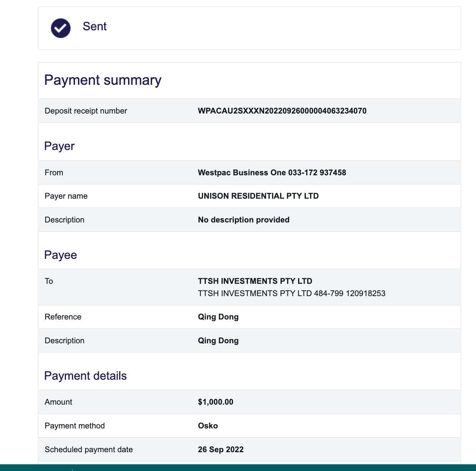Click payer name UNISON RESIDENTIAL PTY LTD
Viewport: 476px width, 471px height.
pos(258,196)
